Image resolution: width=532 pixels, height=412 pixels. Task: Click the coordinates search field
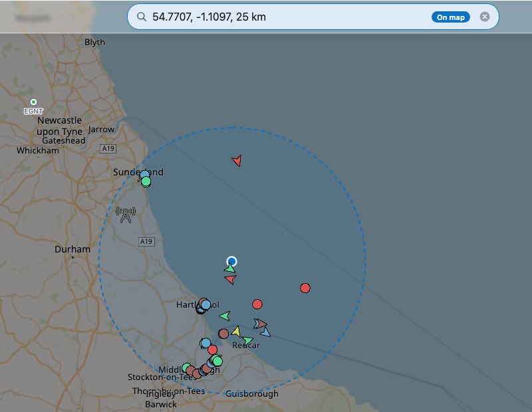point(313,17)
